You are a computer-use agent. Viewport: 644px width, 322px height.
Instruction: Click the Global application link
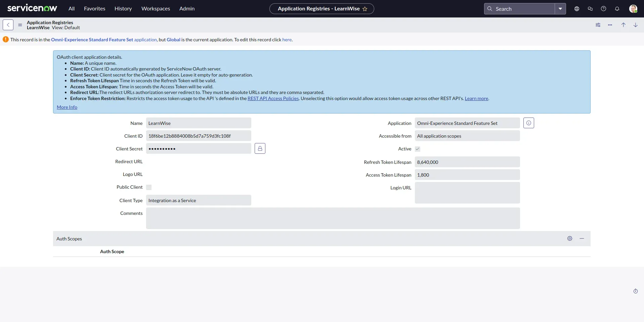(173, 40)
